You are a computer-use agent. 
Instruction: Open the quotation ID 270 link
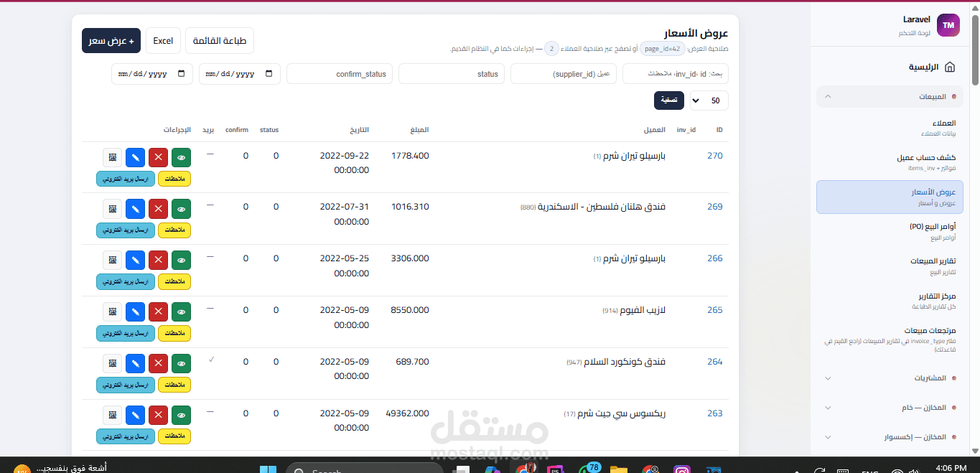click(x=715, y=155)
